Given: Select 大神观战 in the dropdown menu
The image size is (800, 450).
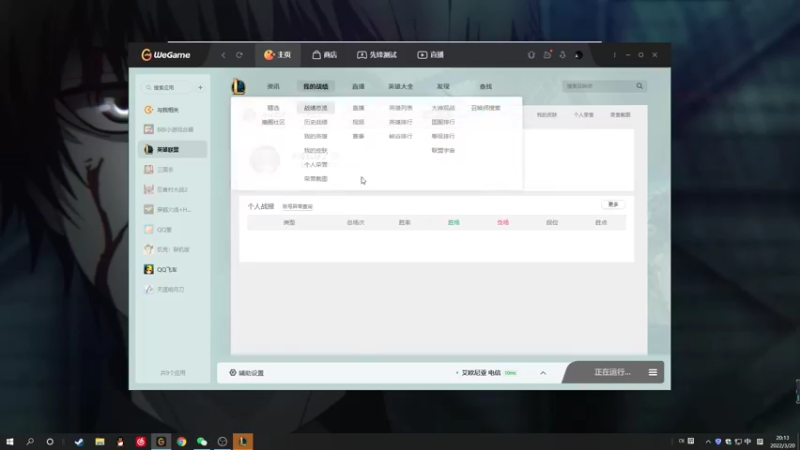Looking at the screenshot, I should coord(443,108).
